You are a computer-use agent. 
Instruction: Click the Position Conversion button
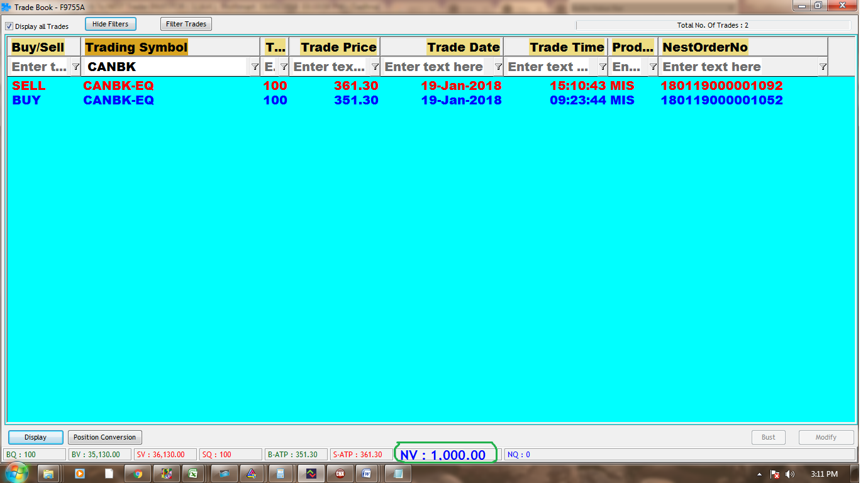tap(104, 437)
